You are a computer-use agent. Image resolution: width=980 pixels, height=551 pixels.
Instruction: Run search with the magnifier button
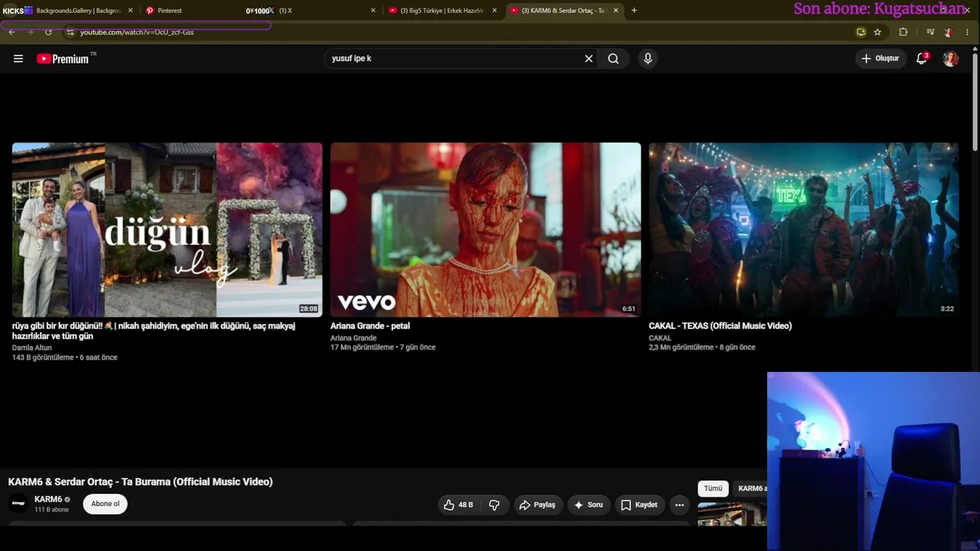613,59
